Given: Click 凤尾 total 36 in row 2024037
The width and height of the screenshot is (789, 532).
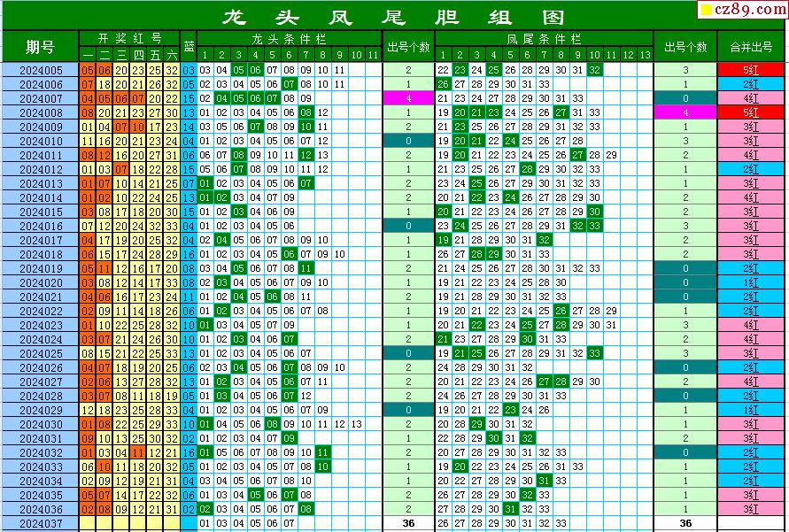Looking at the screenshot, I should [685, 523].
